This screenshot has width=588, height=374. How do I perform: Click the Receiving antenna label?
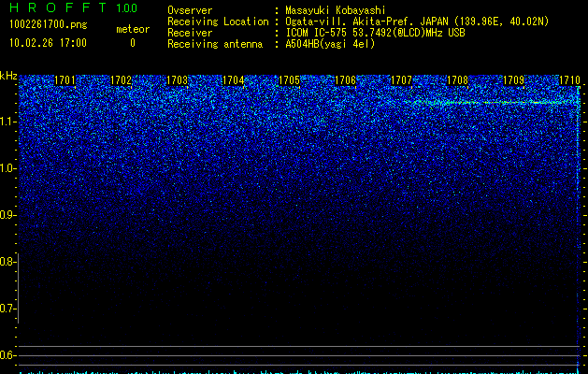pos(215,44)
